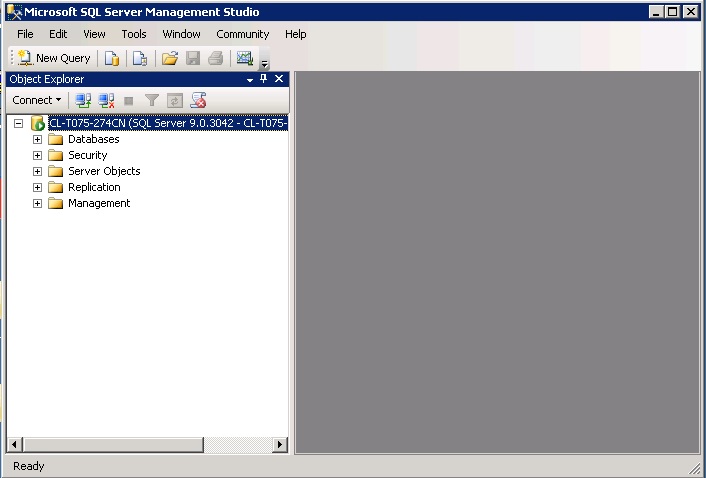Expand the Server Objects folder node

click(37, 171)
